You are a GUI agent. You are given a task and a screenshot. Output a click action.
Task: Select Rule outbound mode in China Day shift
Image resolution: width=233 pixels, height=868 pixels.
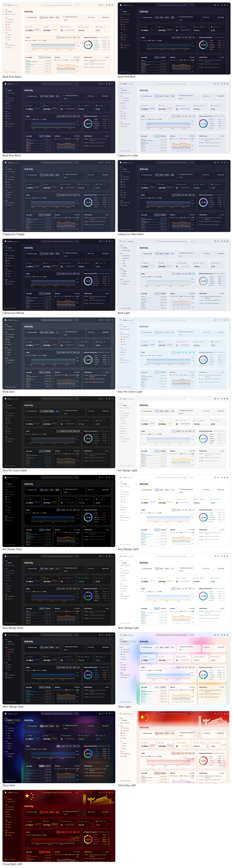157,733
